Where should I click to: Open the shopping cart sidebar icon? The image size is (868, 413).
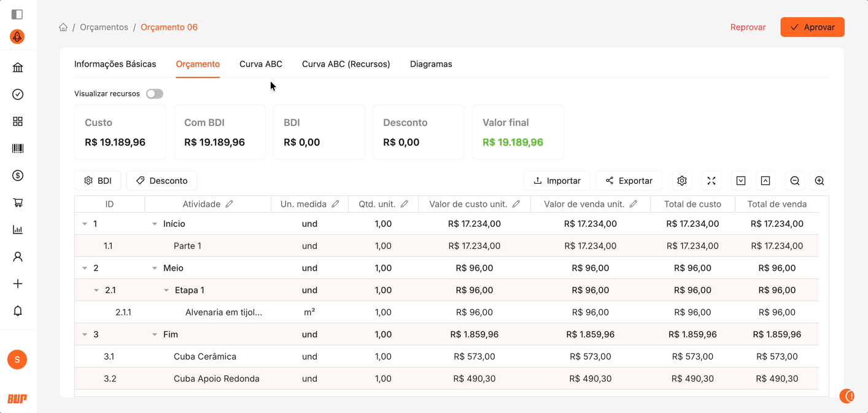(x=18, y=203)
